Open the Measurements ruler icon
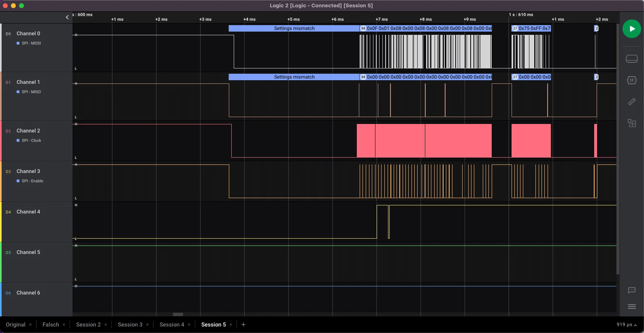 click(631, 102)
